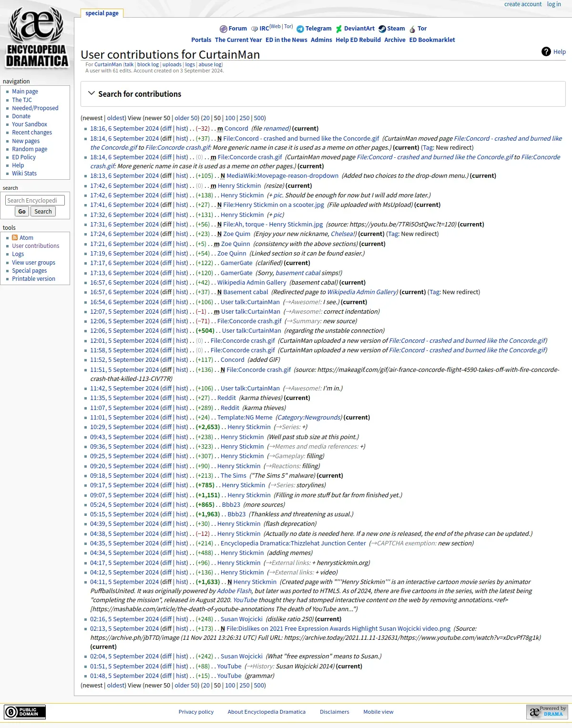
Task: Open Wikipedia Admin Gallery link at 16:57
Action: pyautogui.click(x=252, y=283)
